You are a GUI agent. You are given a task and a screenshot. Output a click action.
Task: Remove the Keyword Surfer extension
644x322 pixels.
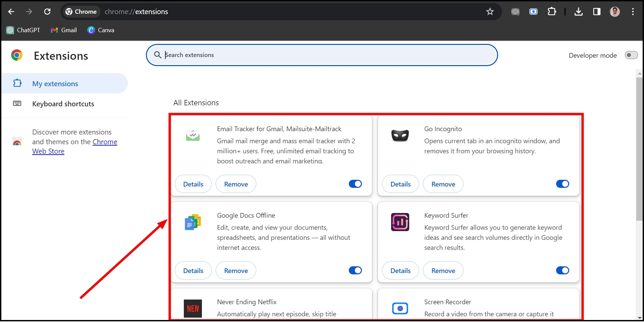click(443, 270)
